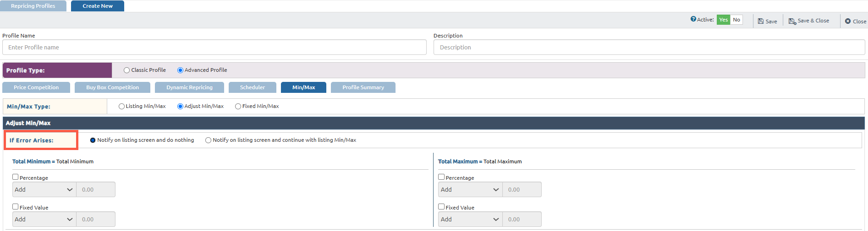
Task: Check Fixed Value under Total Maximum
Action: point(441,207)
